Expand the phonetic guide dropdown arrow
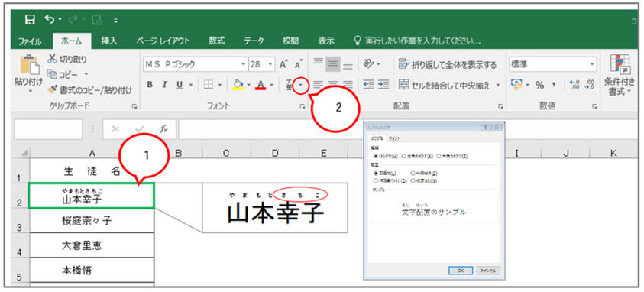644x292 pixels. (301, 86)
